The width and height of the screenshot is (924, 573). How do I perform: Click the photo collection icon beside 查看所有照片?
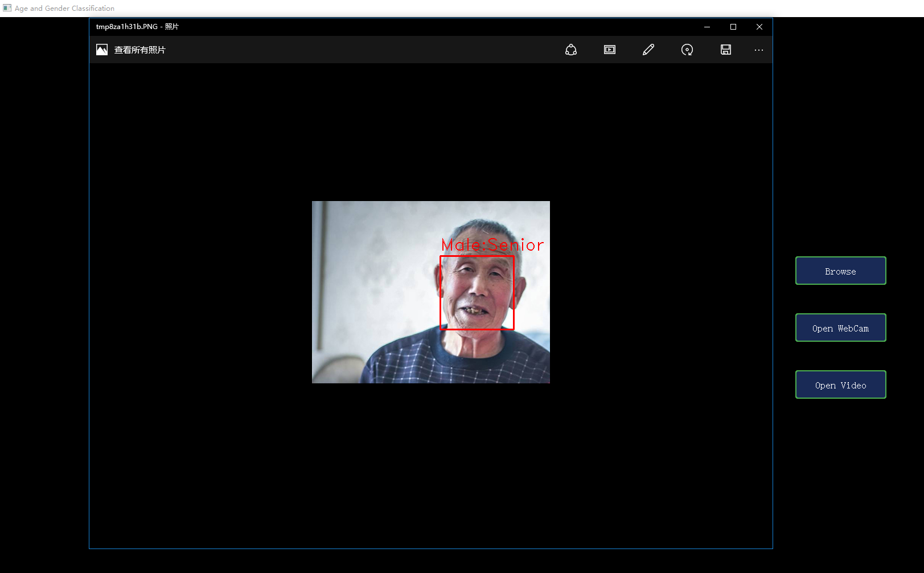pyautogui.click(x=102, y=50)
